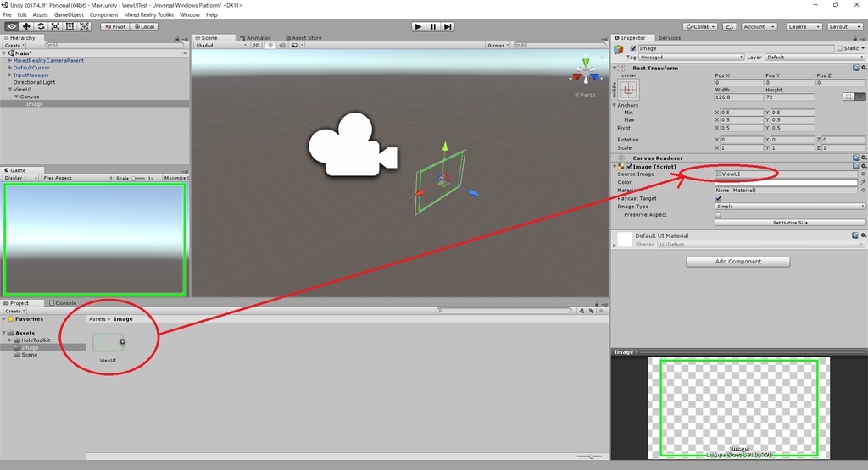Open the Gizmos dropdown
Screen dimensions: 868x470
pos(498,46)
